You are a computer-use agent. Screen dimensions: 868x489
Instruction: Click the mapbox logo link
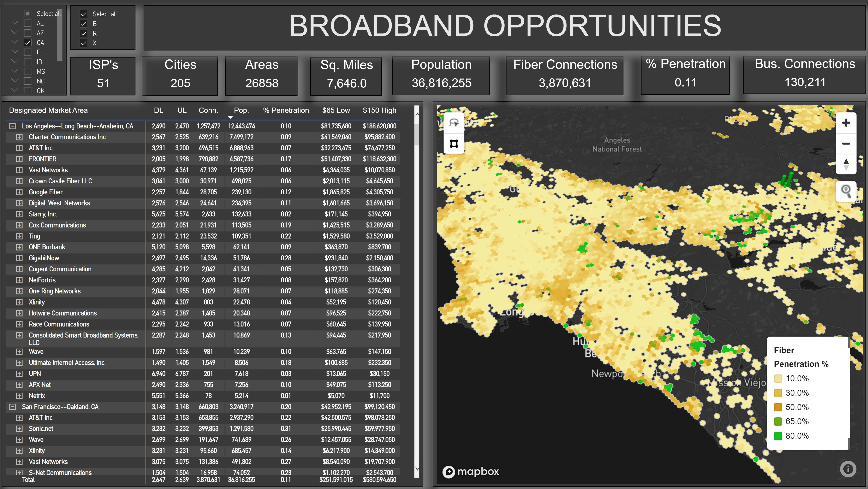470,471
